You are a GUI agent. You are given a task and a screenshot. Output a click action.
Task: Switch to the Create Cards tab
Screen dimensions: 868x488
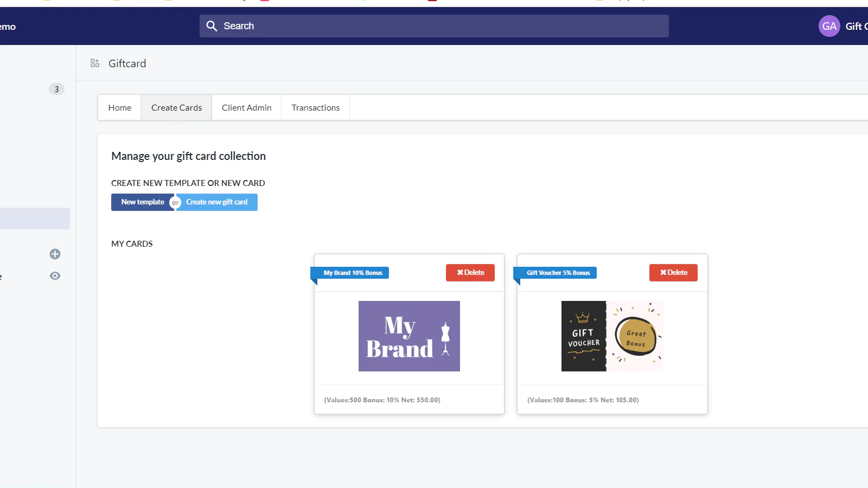coord(176,108)
